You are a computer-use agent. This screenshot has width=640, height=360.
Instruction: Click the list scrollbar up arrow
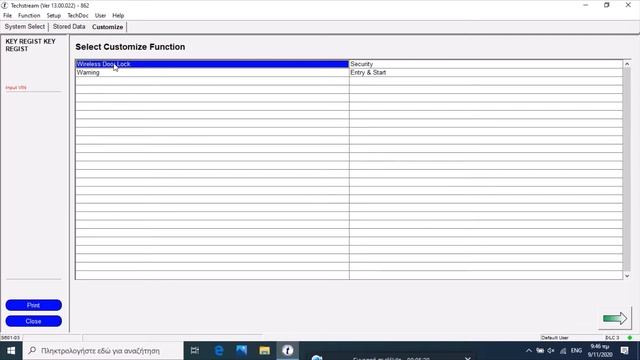click(x=627, y=64)
